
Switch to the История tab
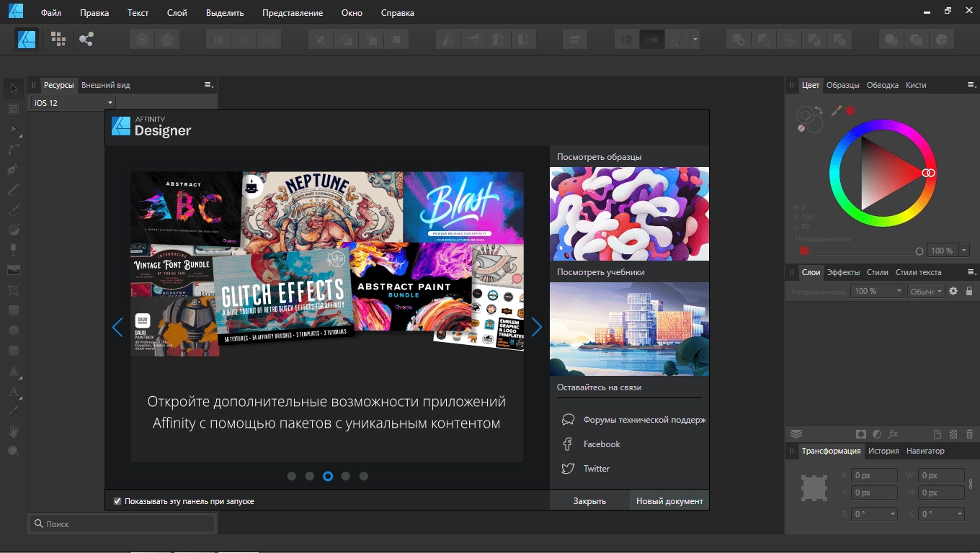[x=883, y=451]
